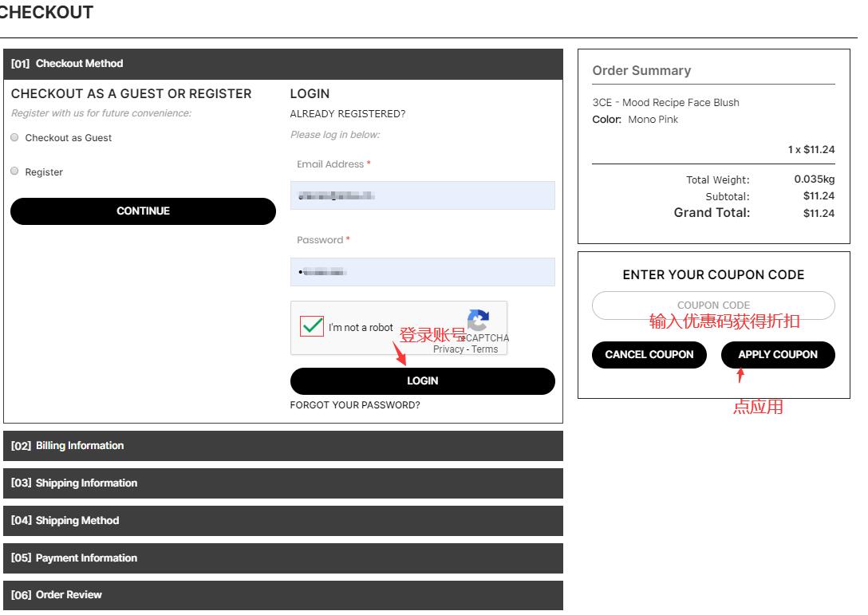Click the reCAPTCHA logo icon
Screen dimensions: 868x615
point(478,320)
